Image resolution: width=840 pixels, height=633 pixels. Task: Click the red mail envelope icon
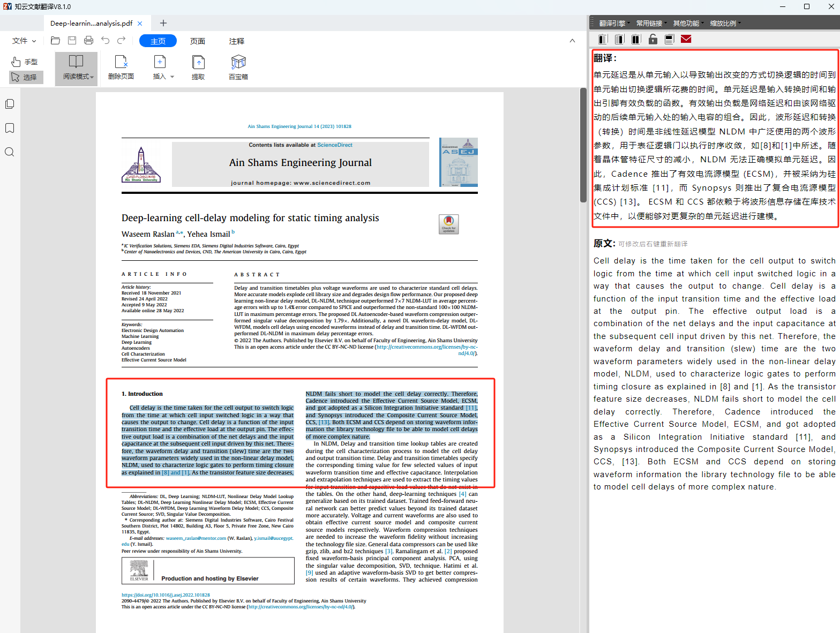click(x=686, y=39)
